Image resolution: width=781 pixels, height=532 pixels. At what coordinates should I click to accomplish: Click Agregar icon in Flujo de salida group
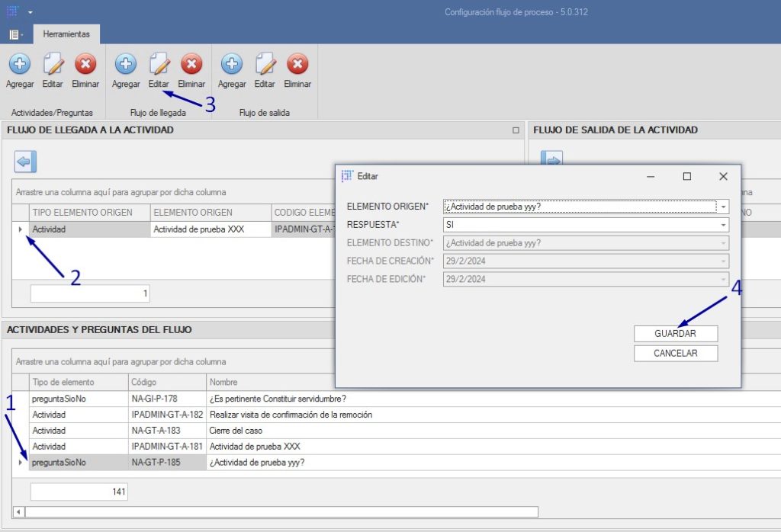coord(232,64)
